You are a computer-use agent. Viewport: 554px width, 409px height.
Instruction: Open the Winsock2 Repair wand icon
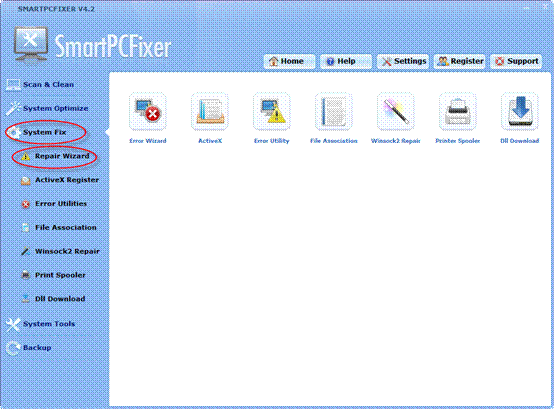pyautogui.click(x=396, y=112)
